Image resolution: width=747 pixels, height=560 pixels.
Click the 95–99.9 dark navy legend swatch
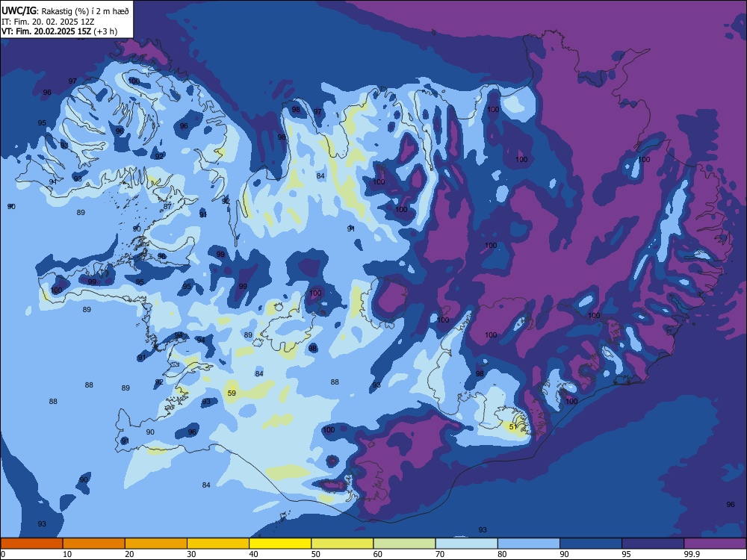[653, 544]
